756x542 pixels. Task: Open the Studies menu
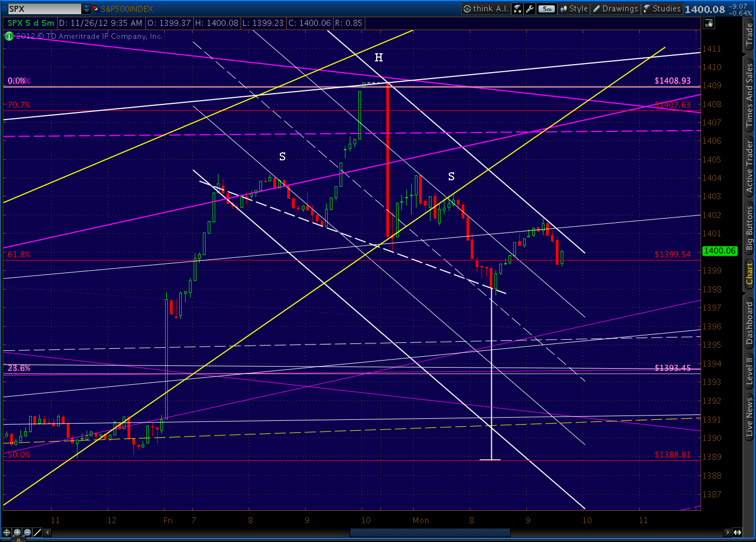click(662, 9)
